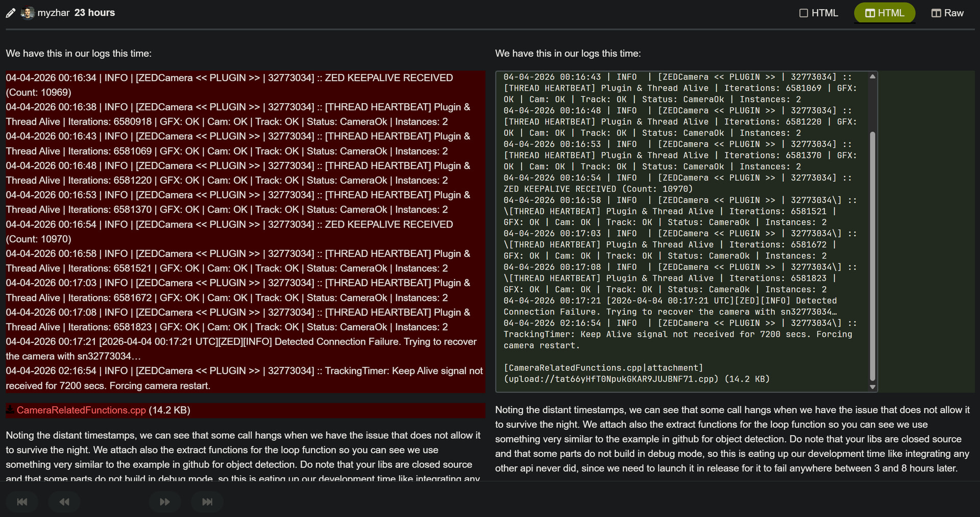Click the code block scrollbar up arrow

[x=872, y=77]
